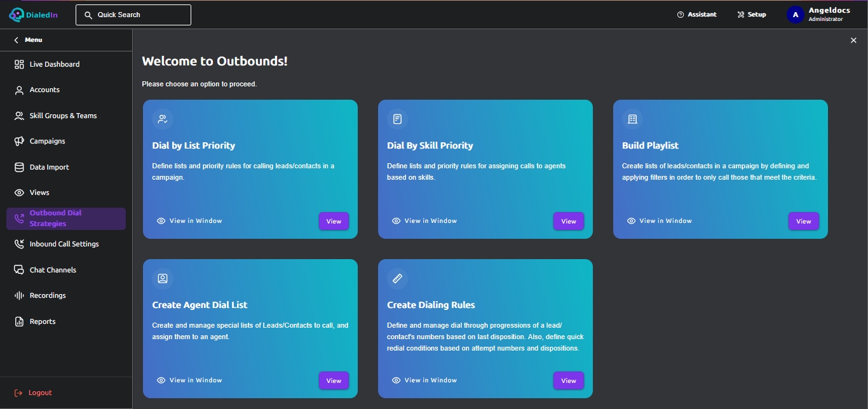Viewport: 868px width, 409px height.
Task: Select the Skill Groups & Teams icon
Action: (19, 116)
